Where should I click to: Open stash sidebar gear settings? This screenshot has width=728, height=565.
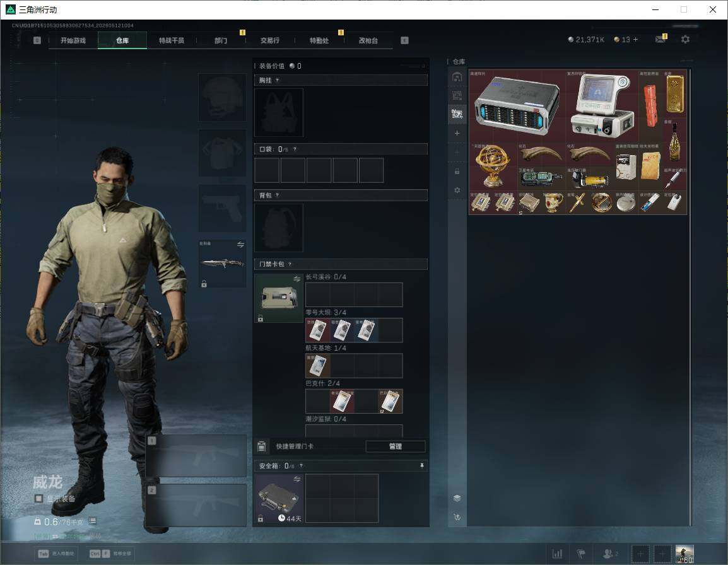(x=457, y=190)
